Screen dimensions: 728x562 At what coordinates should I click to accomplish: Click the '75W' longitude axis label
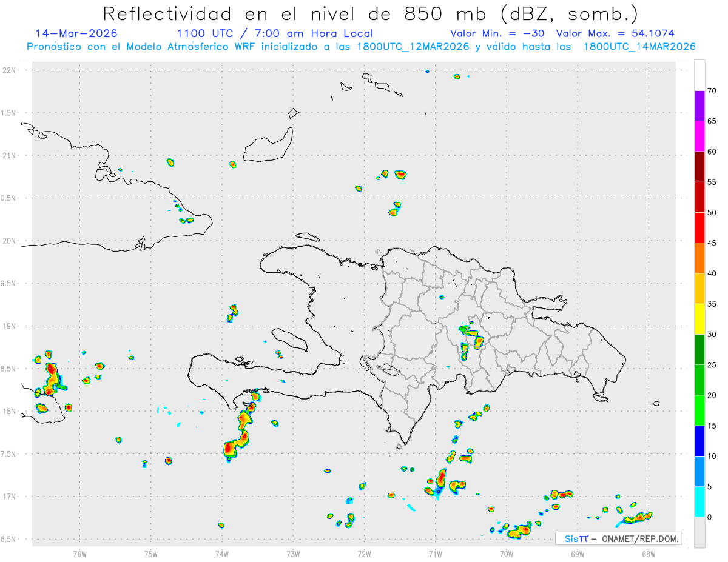click(x=151, y=553)
